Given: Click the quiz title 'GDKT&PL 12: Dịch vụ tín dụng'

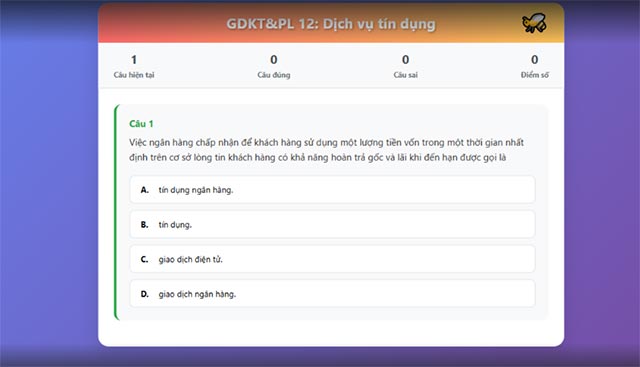Looking at the screenshot, I should tap(331, 24).
